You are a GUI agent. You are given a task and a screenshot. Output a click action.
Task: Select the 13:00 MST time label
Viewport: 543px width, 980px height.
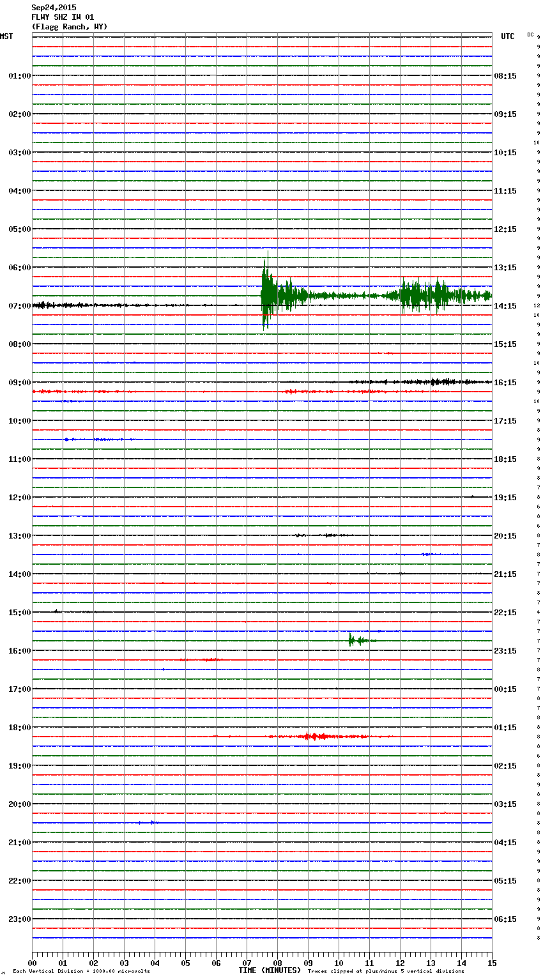click(x=19, y=536)
